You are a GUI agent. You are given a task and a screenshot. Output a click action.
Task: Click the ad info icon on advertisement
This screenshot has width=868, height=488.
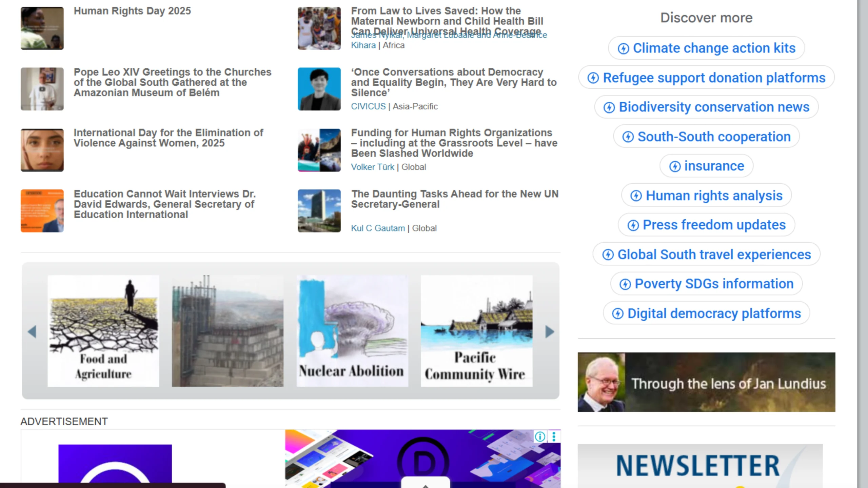coord(540,436)
